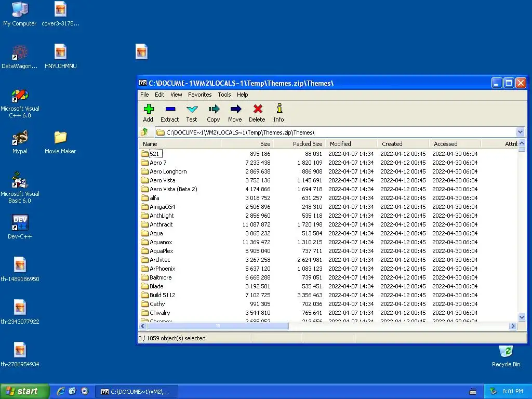Viewport: 532px width, 399px height.
Task: Click horizontal scrollbar thumb
Action: click(x=218, y=326)
